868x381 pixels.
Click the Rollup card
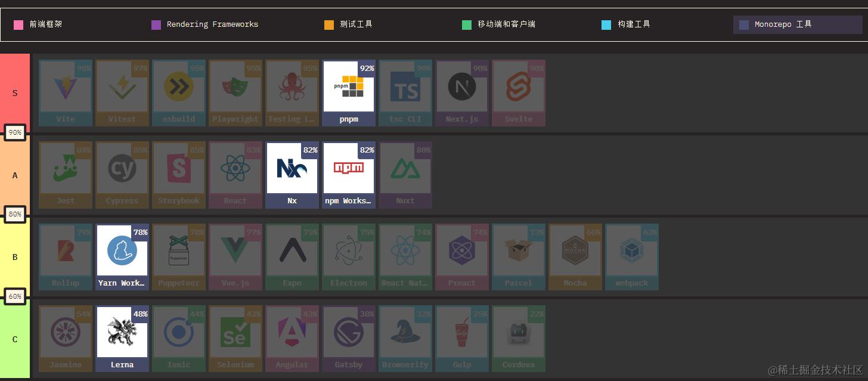click(66, 257)
